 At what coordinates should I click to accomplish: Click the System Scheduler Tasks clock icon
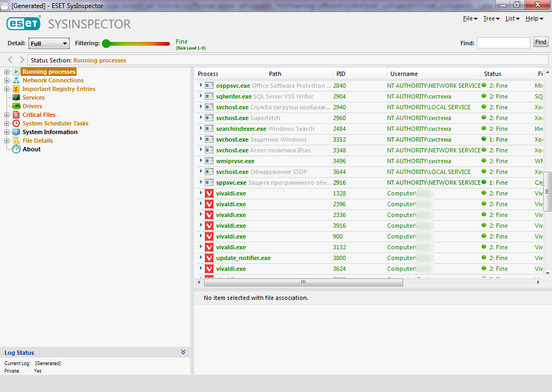[x=16, y=123]
